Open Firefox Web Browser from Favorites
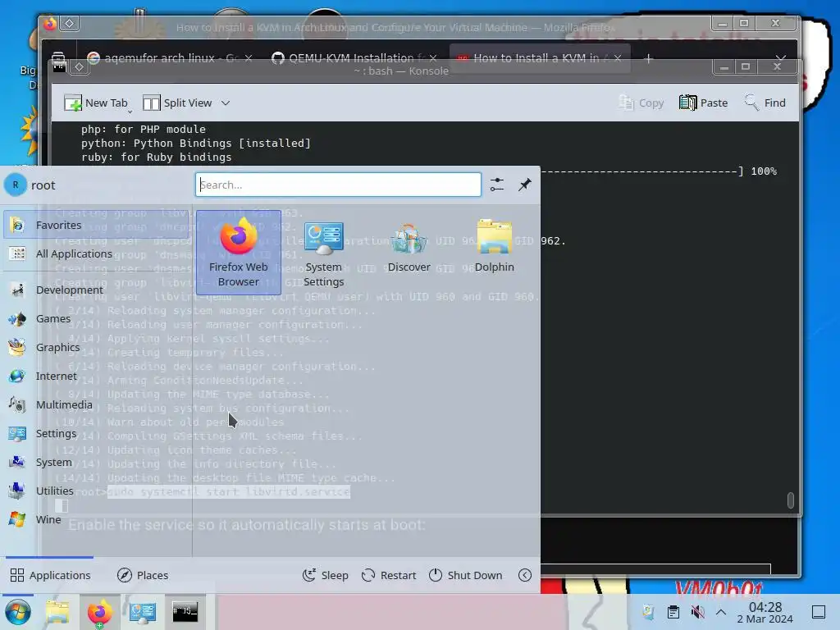Screen dimensions: 840x630 point(239,252)
